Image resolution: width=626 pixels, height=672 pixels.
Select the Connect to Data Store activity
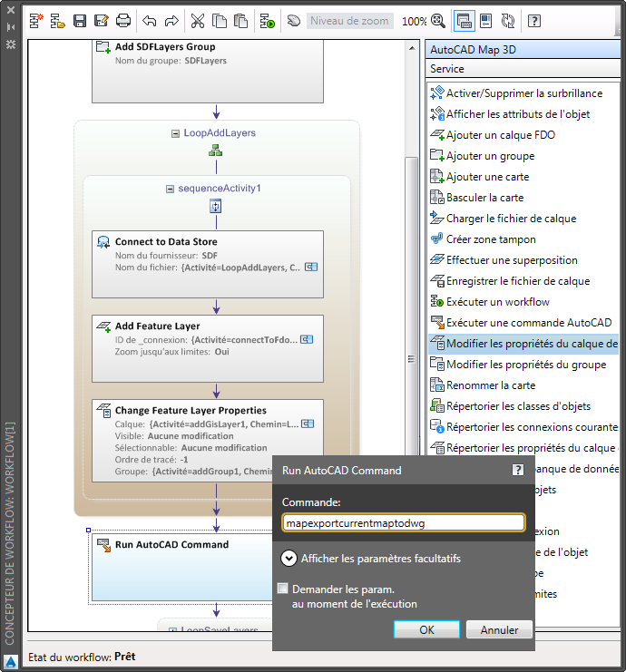pyautogui.click(x=208, y=265)
